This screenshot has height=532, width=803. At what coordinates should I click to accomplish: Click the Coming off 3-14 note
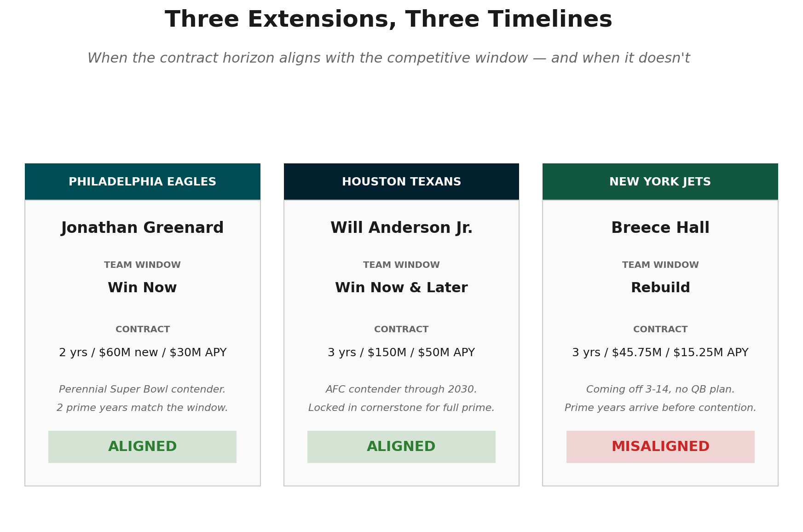click(x=660, y=390)
